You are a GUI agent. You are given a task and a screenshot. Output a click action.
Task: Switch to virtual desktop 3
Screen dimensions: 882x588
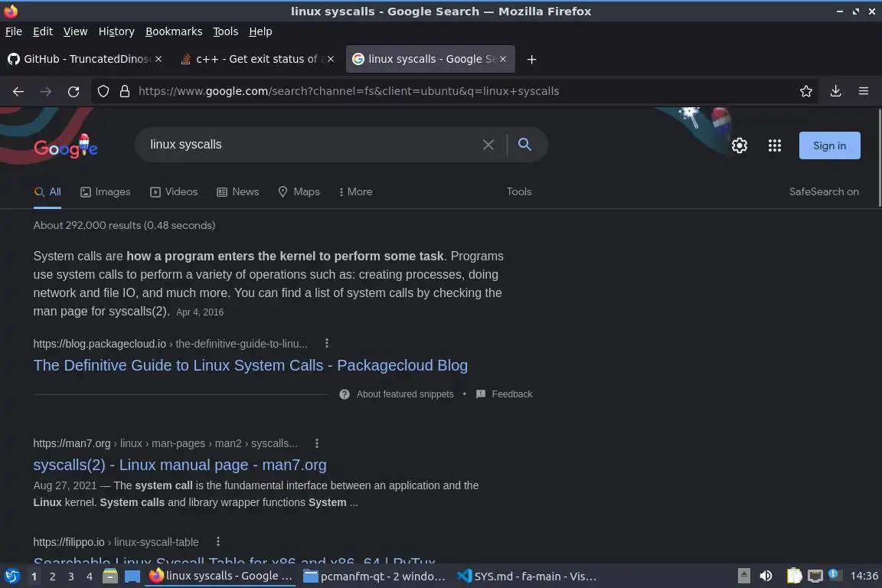tap(71, 577)
